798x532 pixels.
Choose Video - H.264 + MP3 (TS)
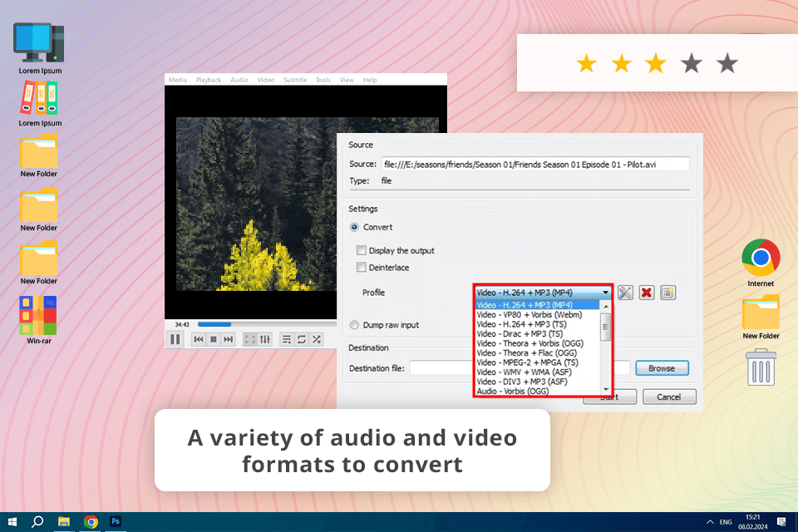(537, 324)
